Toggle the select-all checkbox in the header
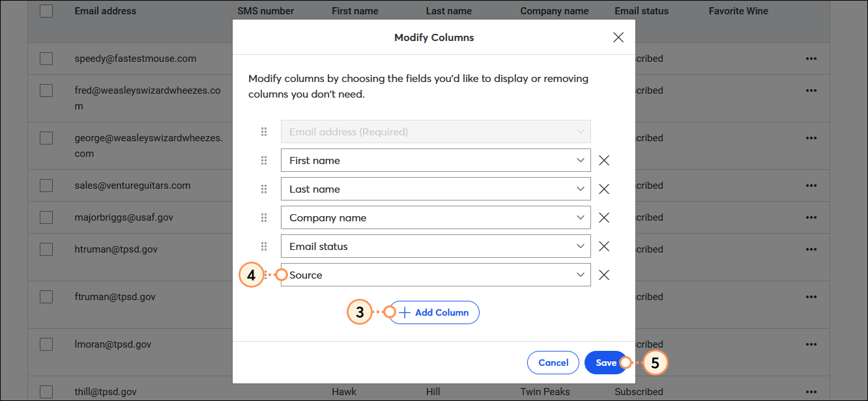 click(46, 10)
